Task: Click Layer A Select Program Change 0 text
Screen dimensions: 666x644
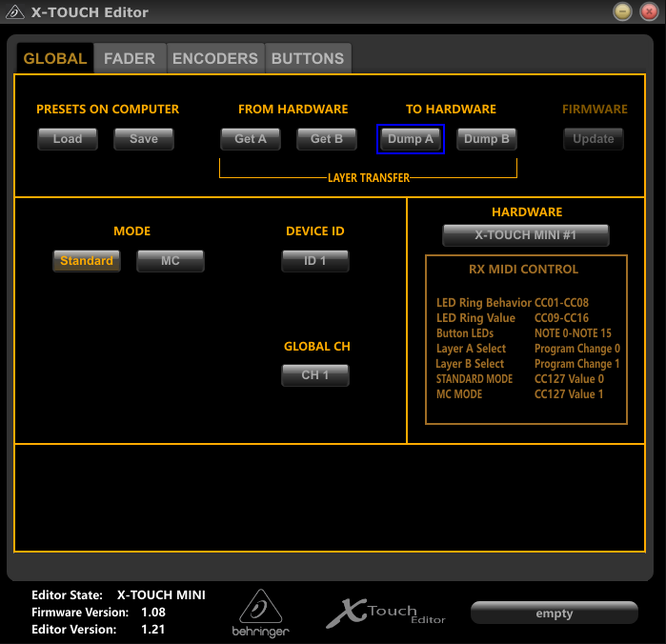Action: click(529, 349)
